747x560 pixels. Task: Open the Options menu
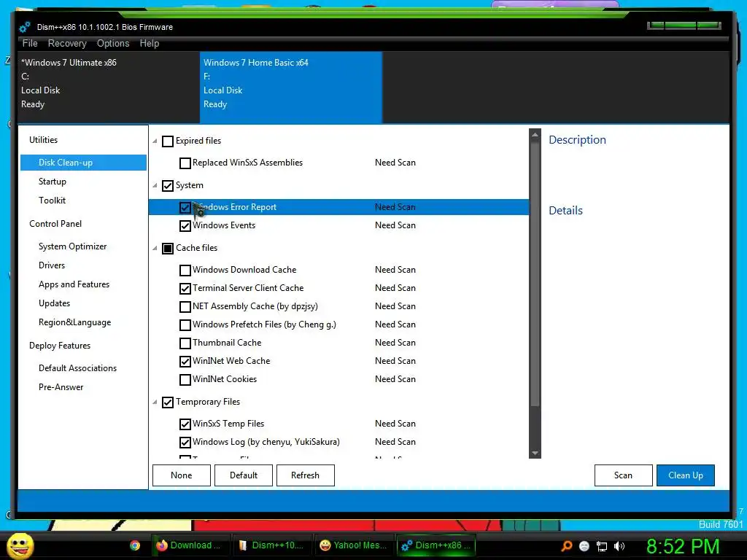pos(113,43)
